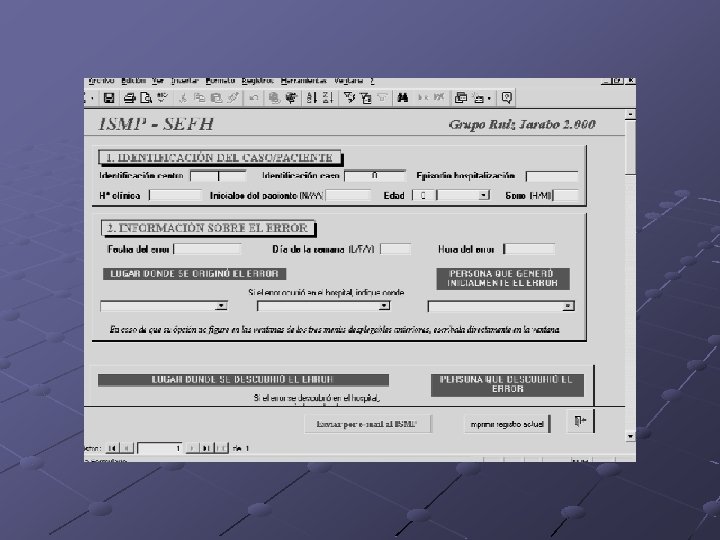Click the form scrollbar down arrow
Image resolution: width=720 pixels, height=540 pixels.
pos(630,436)
